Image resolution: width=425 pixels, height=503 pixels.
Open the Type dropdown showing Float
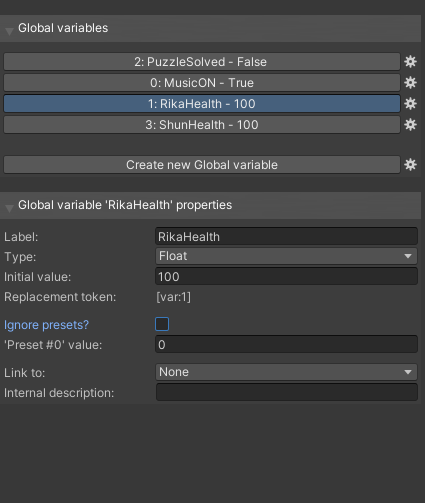(286, 256)
